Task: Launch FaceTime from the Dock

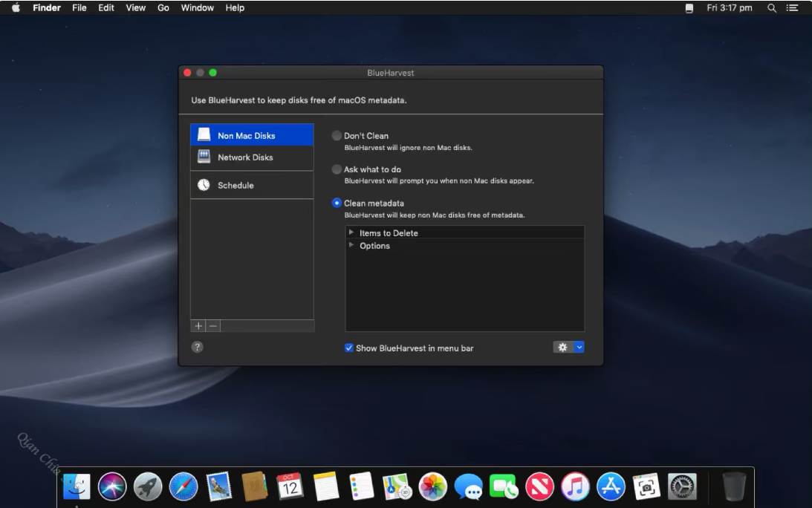Action: point(504,486)
